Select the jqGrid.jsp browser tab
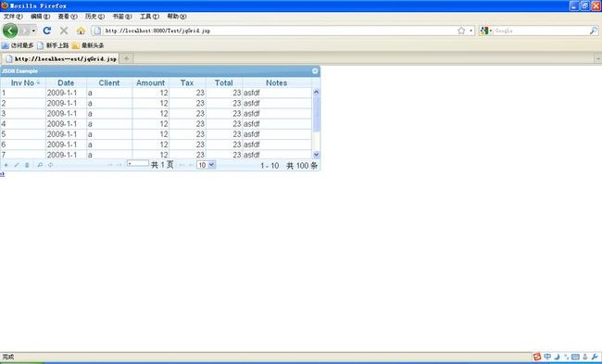The width and height of the screenshot is (602, 364). click(60, 58)
